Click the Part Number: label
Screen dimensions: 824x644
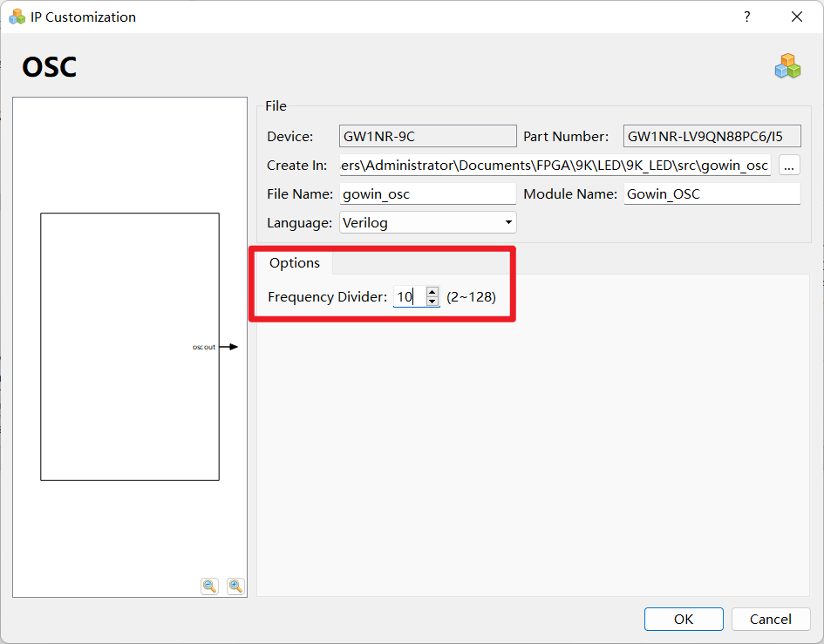566,137
